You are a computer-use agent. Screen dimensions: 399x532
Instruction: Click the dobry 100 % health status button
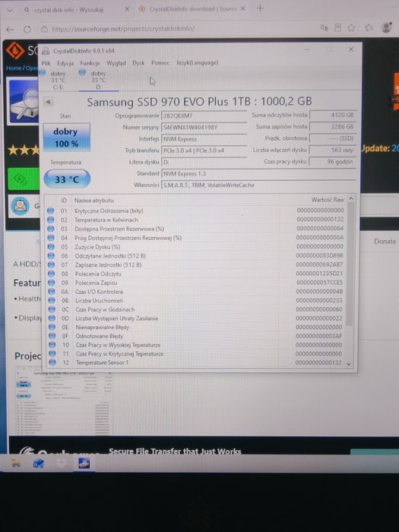coord(67,137)
